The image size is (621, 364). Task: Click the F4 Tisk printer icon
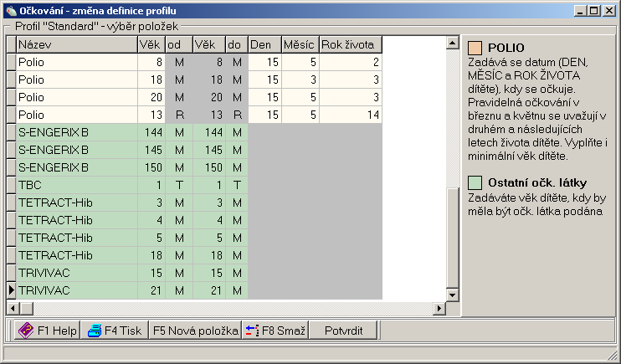tap(95, 330)
